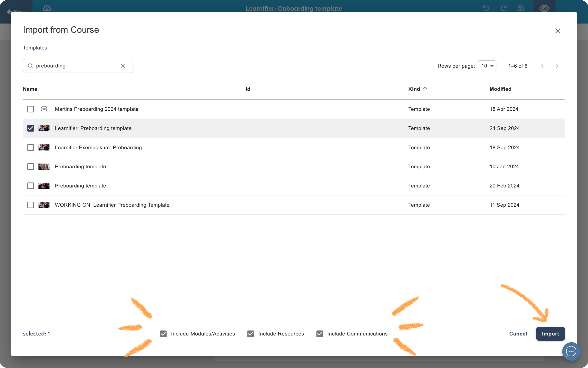The width and height of the screenshot is (588, 368).
Task: Open Rows per page dropdown
Action: pos(487,66)
